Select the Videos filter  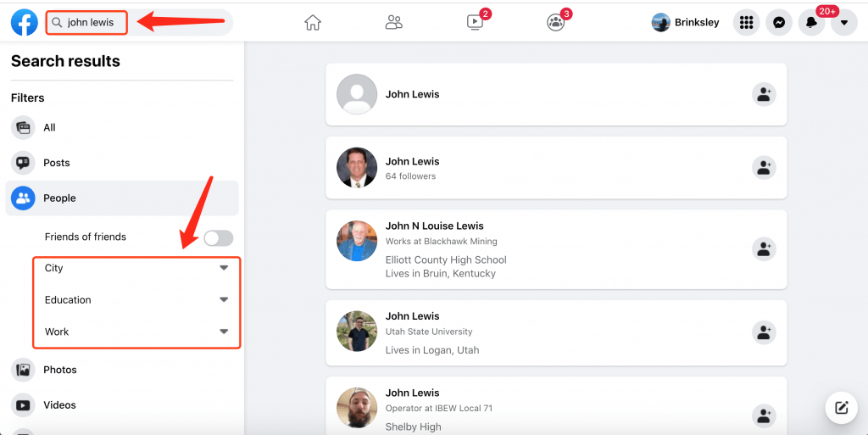point(122,405)
